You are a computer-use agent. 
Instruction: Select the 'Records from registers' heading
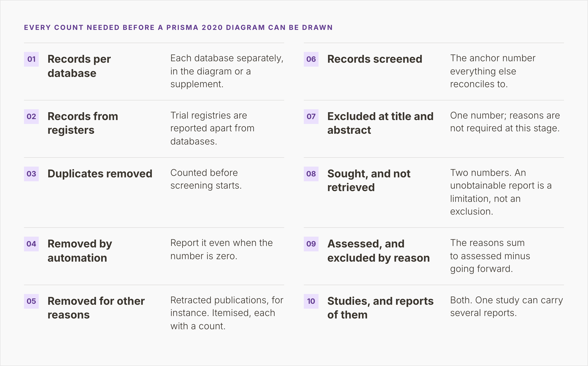[x=83, y=123]
